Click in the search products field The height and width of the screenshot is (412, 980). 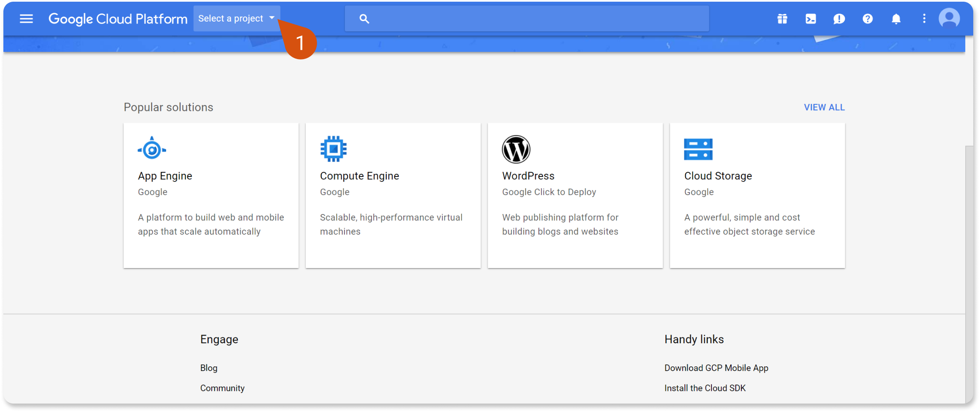(536, 19)
